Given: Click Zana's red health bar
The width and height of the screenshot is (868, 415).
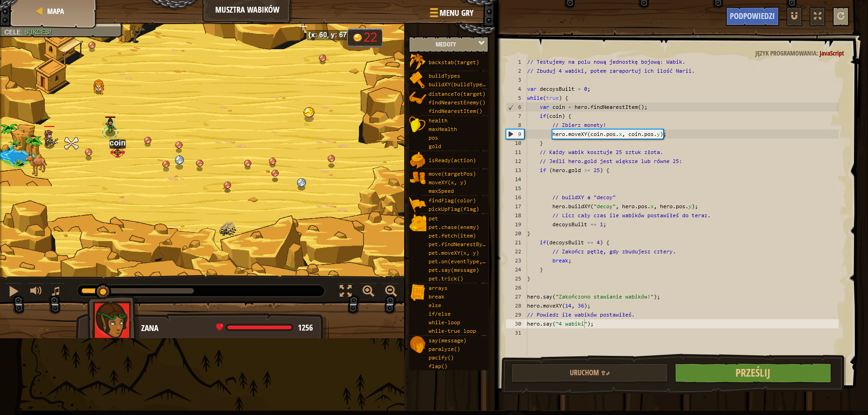Looking at the screenshot, I should point(259,327).
